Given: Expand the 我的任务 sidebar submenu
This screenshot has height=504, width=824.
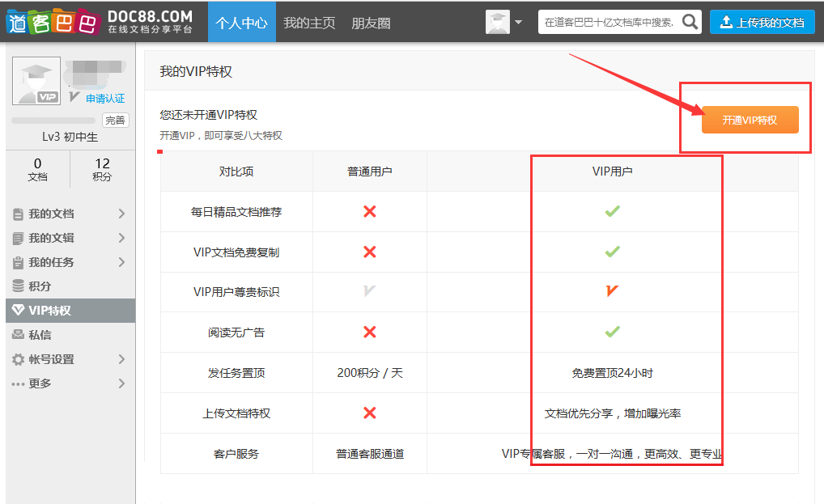Looking at the screenshot, I should click(x=121, y=262).
